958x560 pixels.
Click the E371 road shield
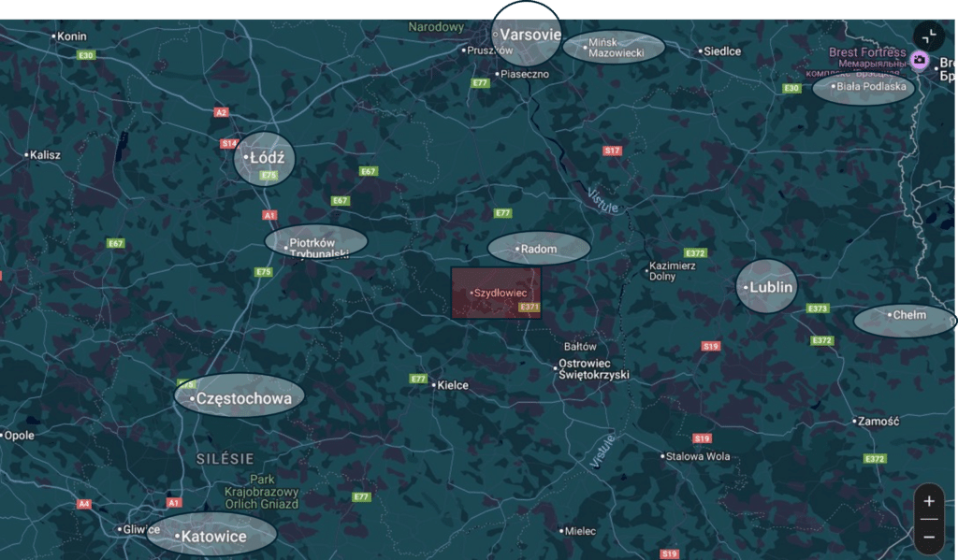pyautogui.click(x=529, y=307)
